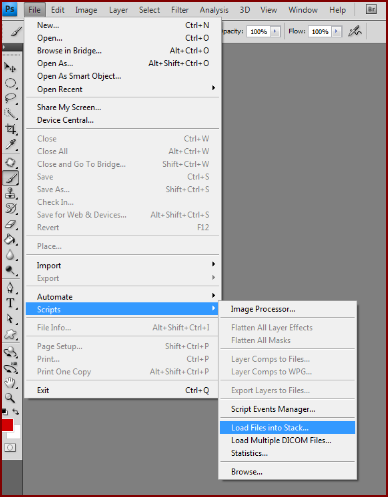Image resolution: width=388 pixels, height=497 pixels.
Task: Enable airbrush mode in options bar
Action: coord(355,31)
